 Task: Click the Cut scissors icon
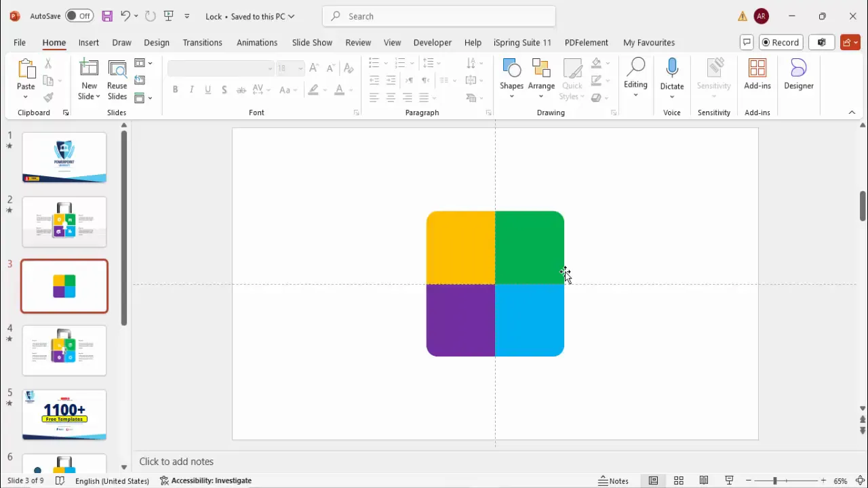48,63
